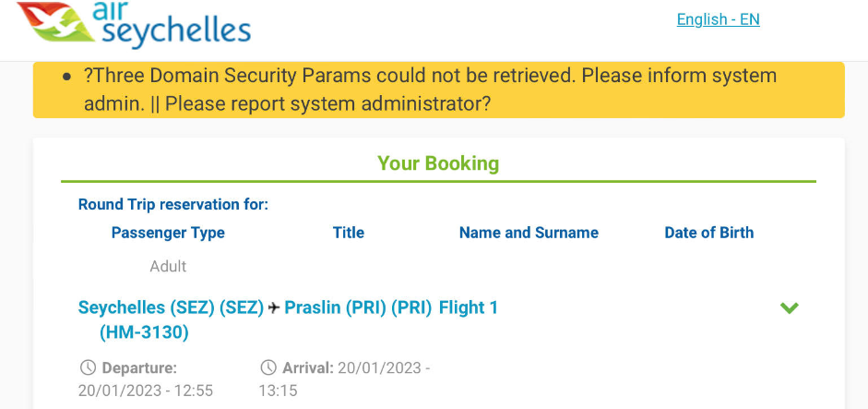Click the Air Seychelles logo

pyautogui.click(x=134, y=24)
